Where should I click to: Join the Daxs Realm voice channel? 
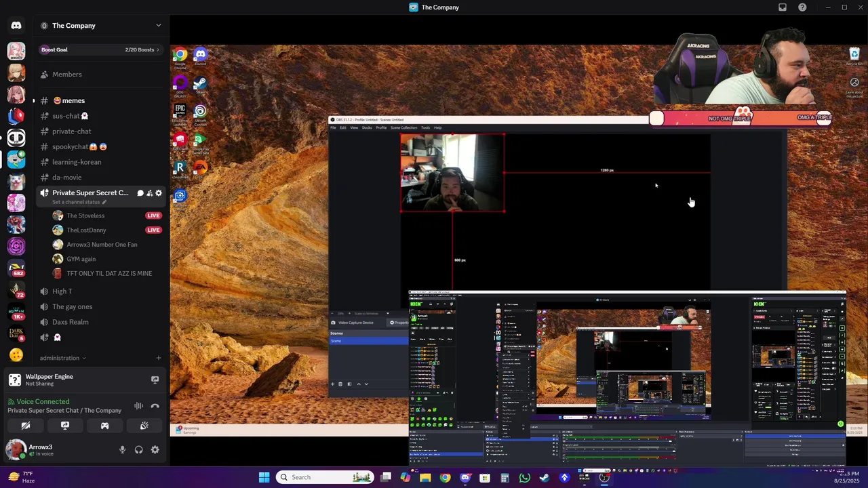point(100,322)
